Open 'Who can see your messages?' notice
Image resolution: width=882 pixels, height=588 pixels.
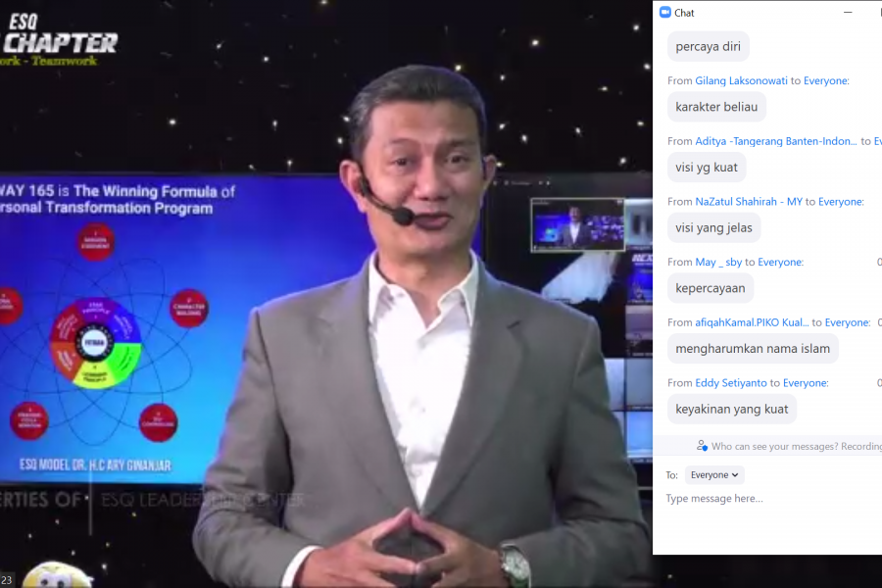pyautogui.click(x=795, y=447)
